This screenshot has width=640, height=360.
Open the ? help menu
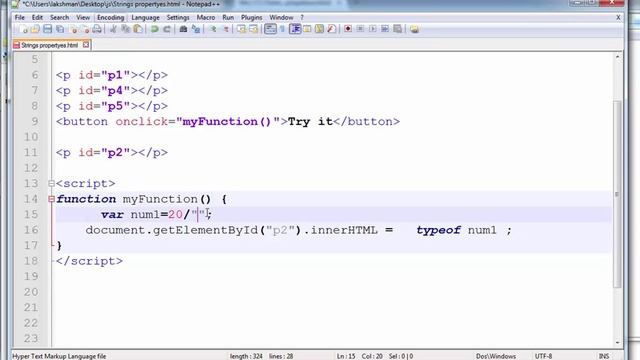click(x=302, y=18)
